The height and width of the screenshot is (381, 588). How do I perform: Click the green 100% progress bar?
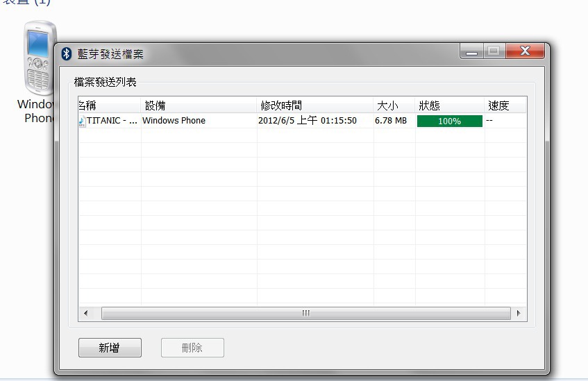click(450, 121)
